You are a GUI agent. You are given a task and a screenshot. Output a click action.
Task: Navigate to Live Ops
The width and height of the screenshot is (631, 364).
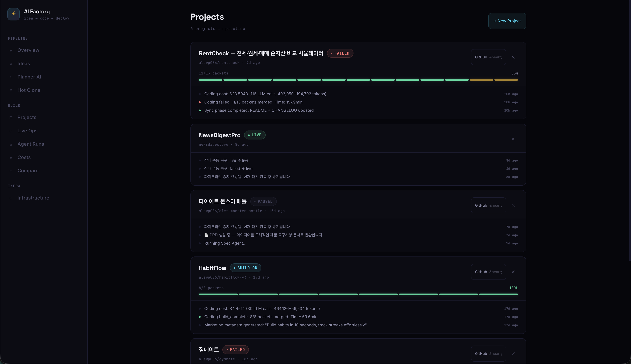tap(28, 131)
